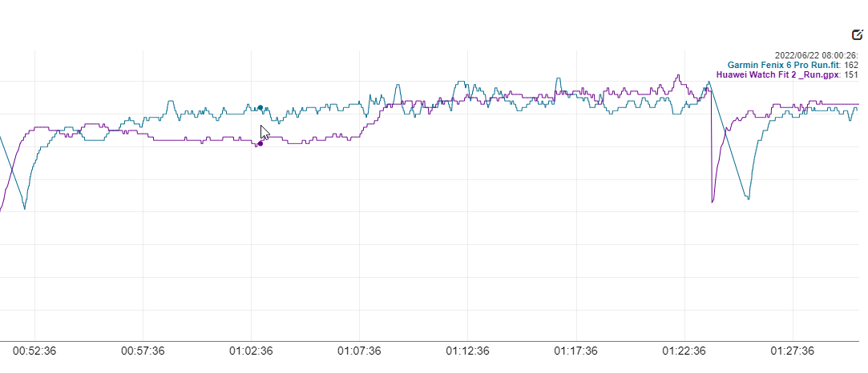The width and height of the screenshot is (868, 373).
Task: Click the 01:22:36 time axis label
Action: [684, 351]
